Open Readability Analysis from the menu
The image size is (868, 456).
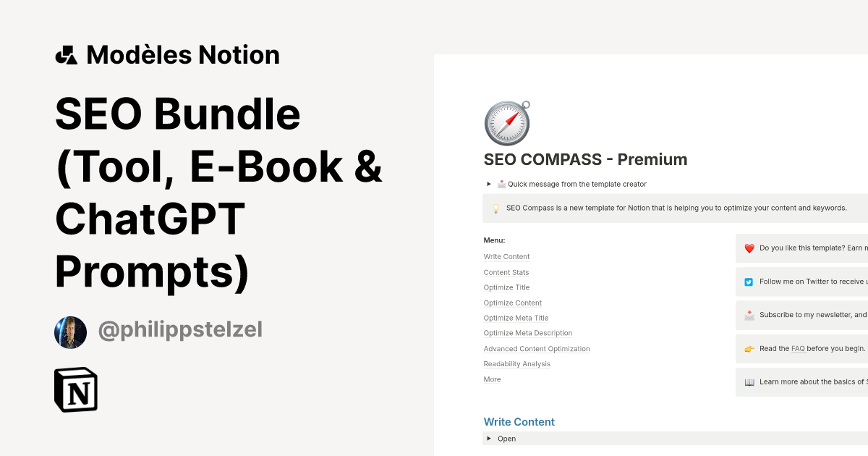[x=516, y=363]
